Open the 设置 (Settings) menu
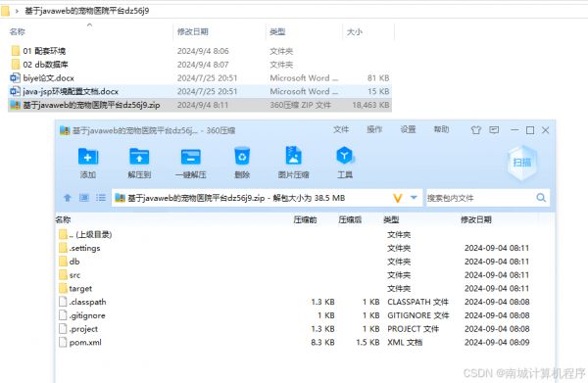Screen dimensions: 588x383 coord(408,129)
